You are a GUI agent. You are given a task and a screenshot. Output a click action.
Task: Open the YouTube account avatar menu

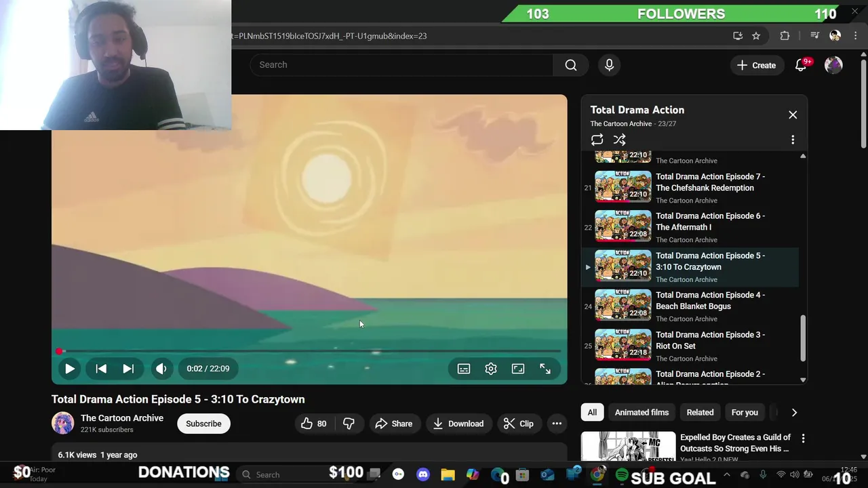pos(833,65)
